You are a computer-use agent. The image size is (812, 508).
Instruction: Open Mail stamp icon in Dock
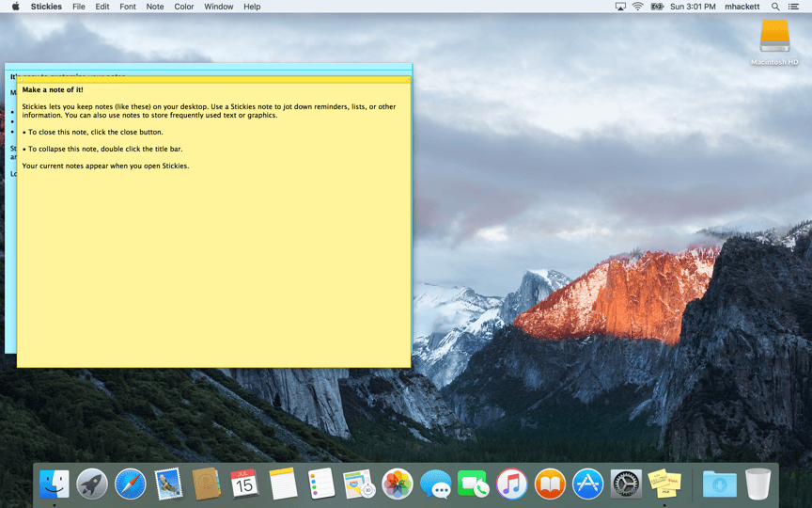(168, 484)
